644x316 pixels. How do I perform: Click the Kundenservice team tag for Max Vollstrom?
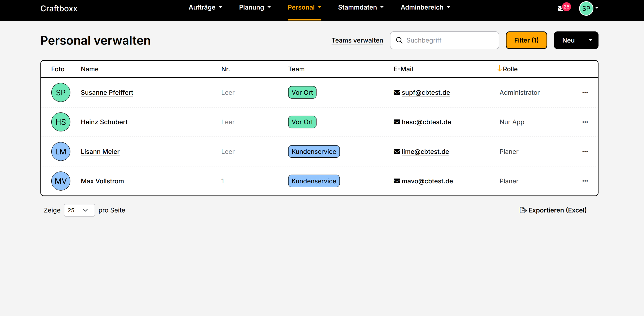pyautogui.click(x=314, y=181)
